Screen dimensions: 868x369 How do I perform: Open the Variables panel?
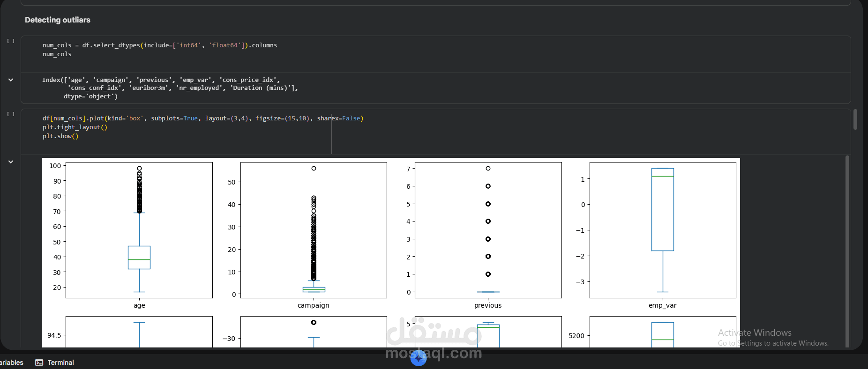(x=12, y=362)
